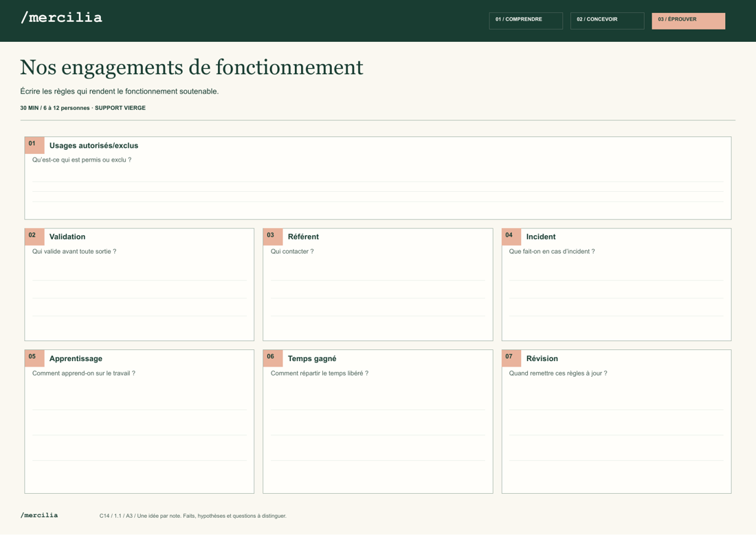
Task: Select the 'Temps gagné' card heading
Action: (312, 358)
